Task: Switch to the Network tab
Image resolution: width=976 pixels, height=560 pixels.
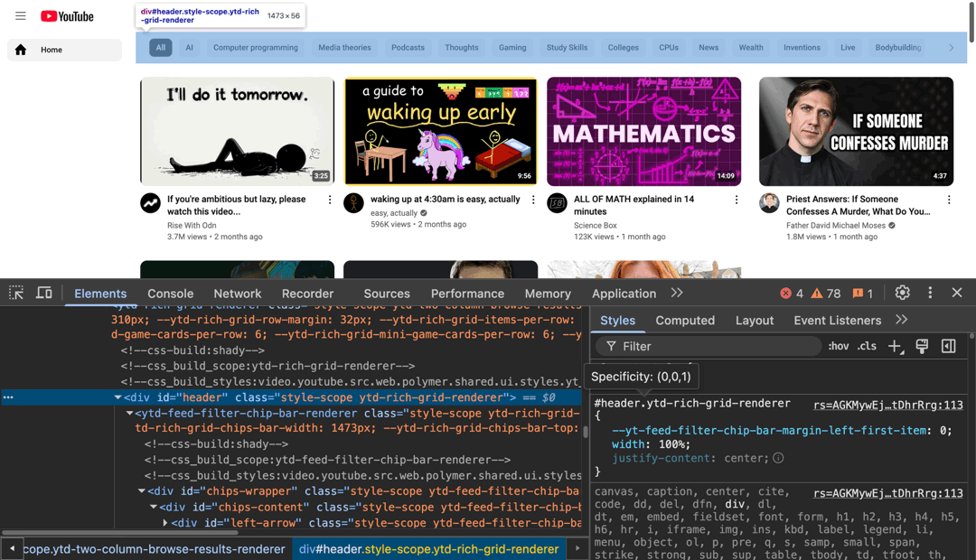Action: point(237,294)
